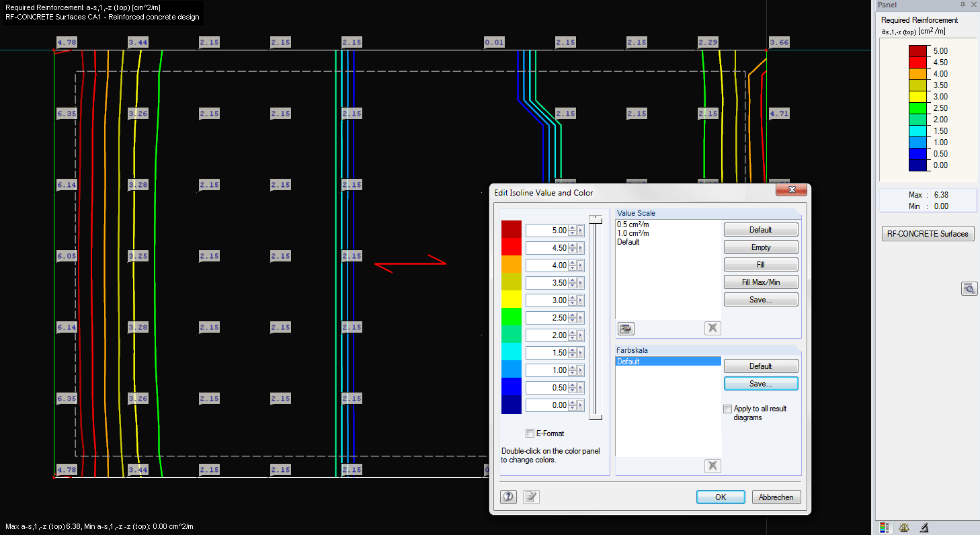Pin the Panel with the pushpin icon
Screen dimensions: 980x535
963,5
